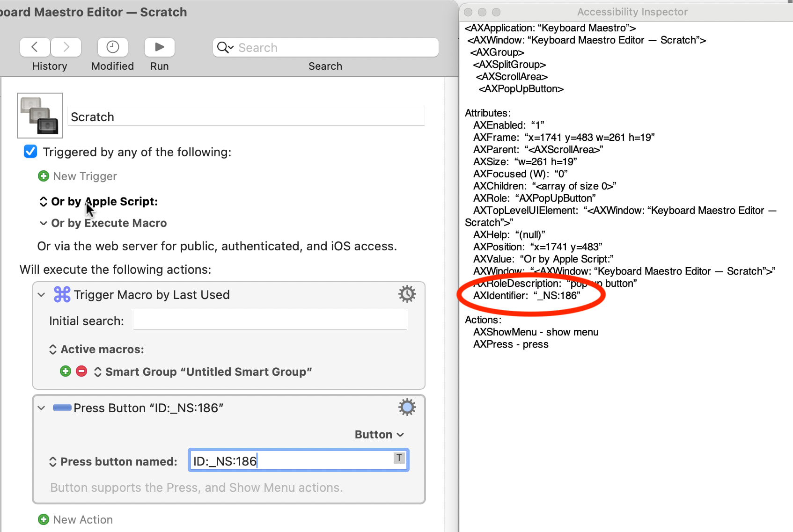Click the green plus beside New Action

pos(44,519)
